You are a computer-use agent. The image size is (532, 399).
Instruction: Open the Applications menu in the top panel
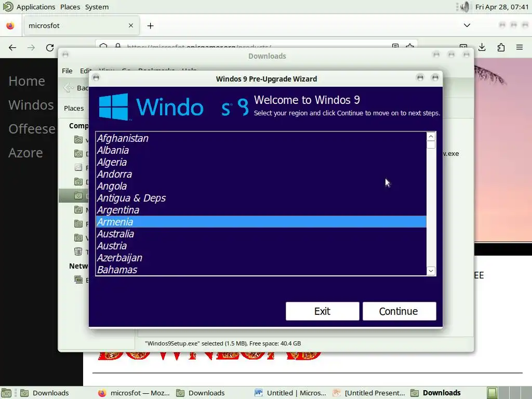coord(36,7)
